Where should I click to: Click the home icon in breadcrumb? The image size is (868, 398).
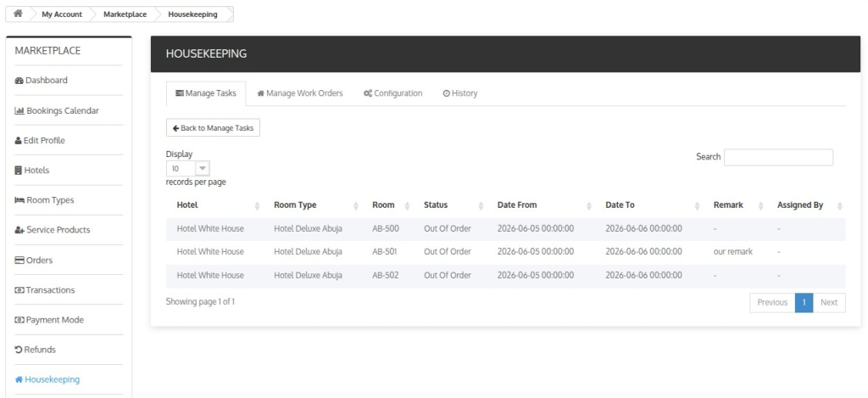point(18,14)
